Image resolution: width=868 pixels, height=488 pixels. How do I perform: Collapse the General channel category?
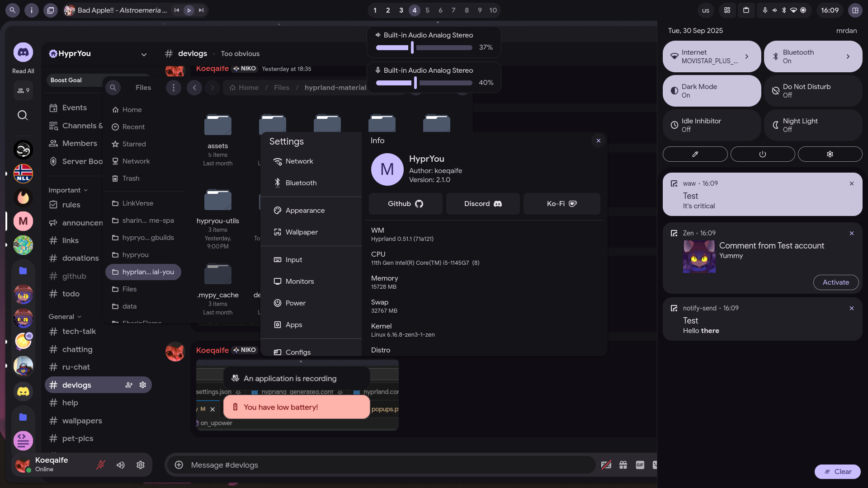pyautogui.click(x=65, y=317)
